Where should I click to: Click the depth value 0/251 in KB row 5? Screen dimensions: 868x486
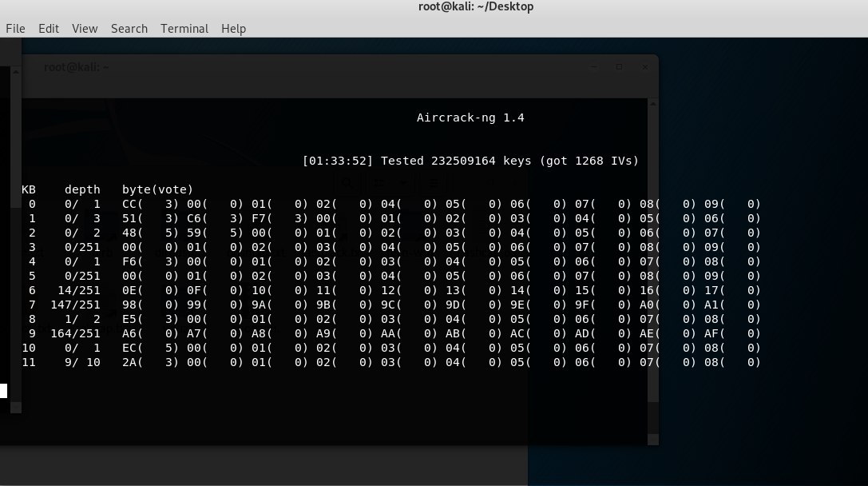pos(82,276)
